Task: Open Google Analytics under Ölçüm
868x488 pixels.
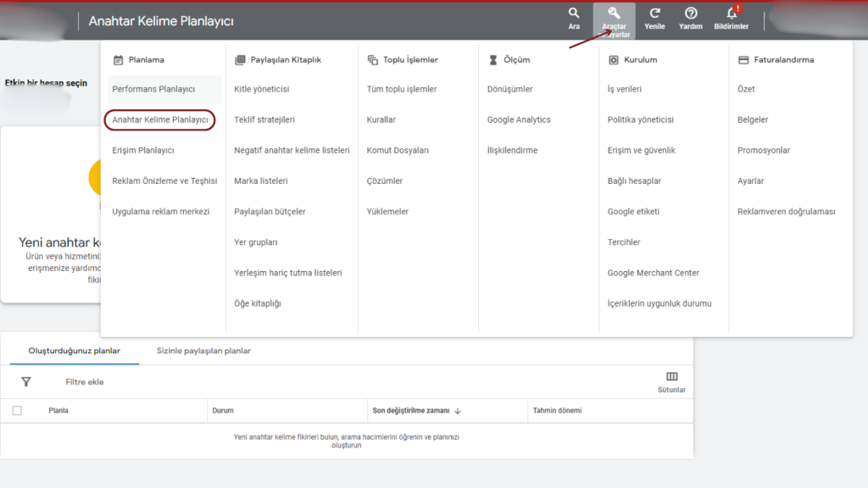Action: pyautogui.click(x=519, y=120)
